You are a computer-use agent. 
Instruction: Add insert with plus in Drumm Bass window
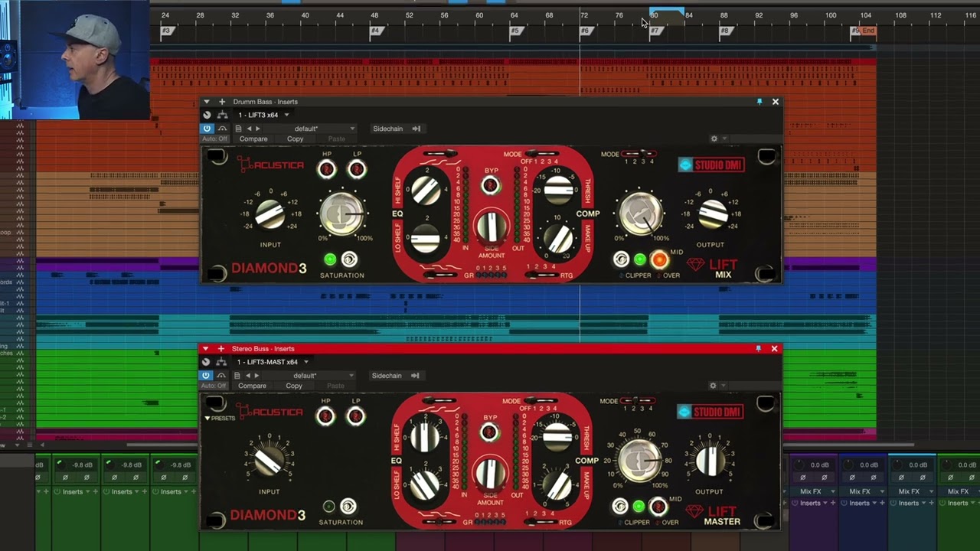pyautogui.click(x=222, y=102)
